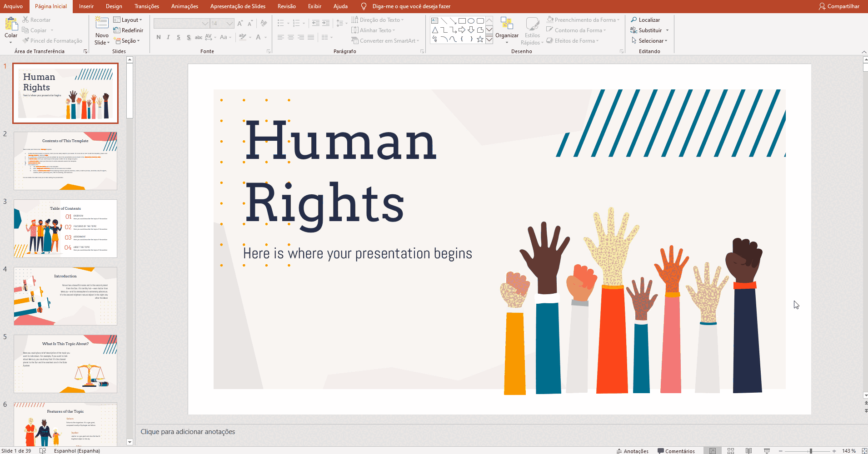
Task: Select the Table of Contents slide thumbnail
Action: (x=65, y=228)
